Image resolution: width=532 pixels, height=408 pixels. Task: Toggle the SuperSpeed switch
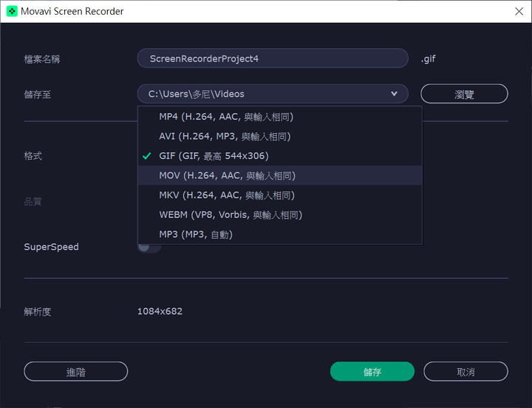(149, 247)
